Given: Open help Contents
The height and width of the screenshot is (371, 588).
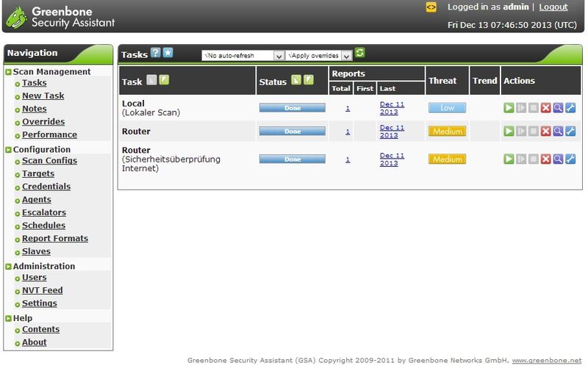Looking at the screenshot, I should coord(40,329).
